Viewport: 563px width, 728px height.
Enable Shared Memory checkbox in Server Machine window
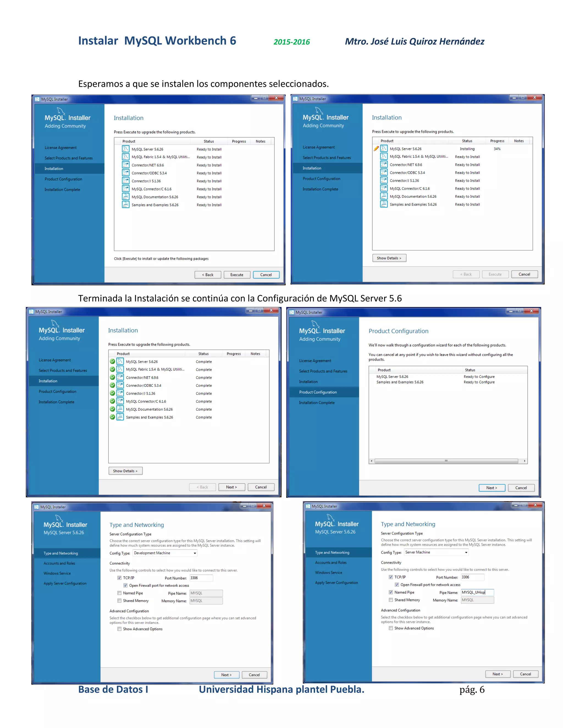click(x=391, y=600)
